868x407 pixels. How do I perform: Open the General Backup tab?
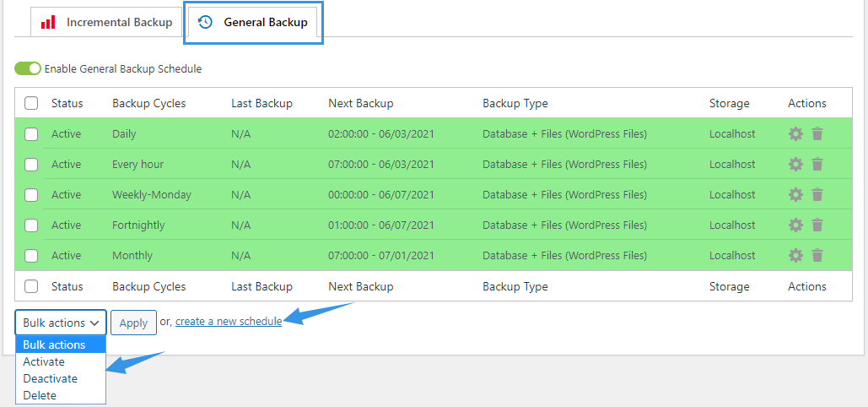pyautogui.click(x=253, y=22)
